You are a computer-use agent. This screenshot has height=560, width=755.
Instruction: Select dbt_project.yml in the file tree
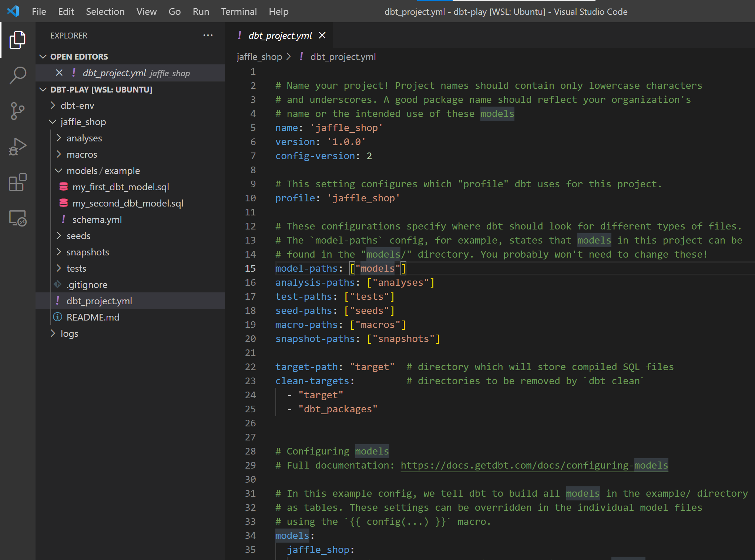[99, 301]
